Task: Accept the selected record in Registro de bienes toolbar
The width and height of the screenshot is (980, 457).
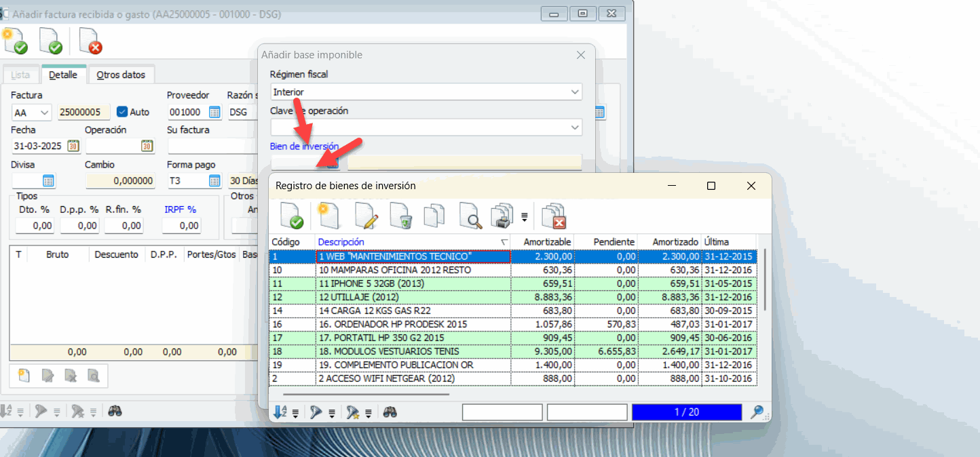Action: click(x=293, y=215)
